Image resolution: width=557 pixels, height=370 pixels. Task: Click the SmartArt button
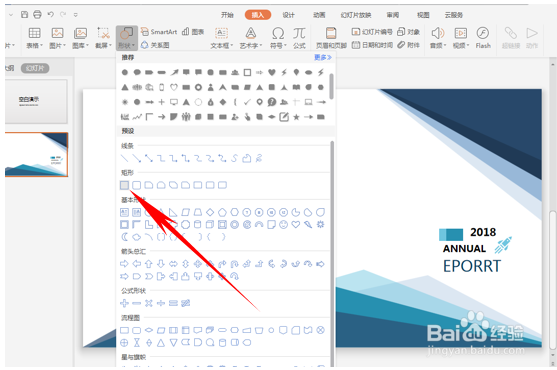coord(159,32)
